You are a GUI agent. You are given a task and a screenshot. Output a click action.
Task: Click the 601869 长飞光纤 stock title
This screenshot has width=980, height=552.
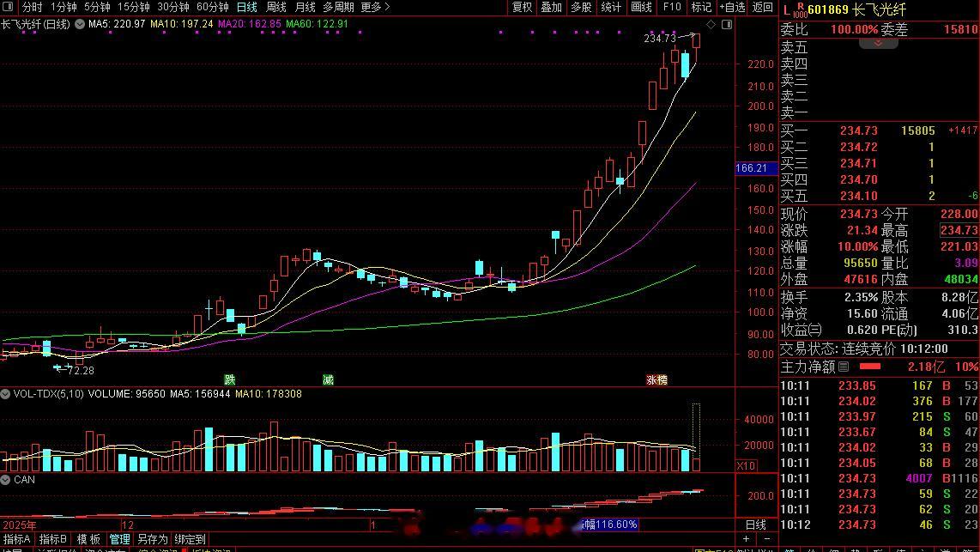click(x=856, y=9)
